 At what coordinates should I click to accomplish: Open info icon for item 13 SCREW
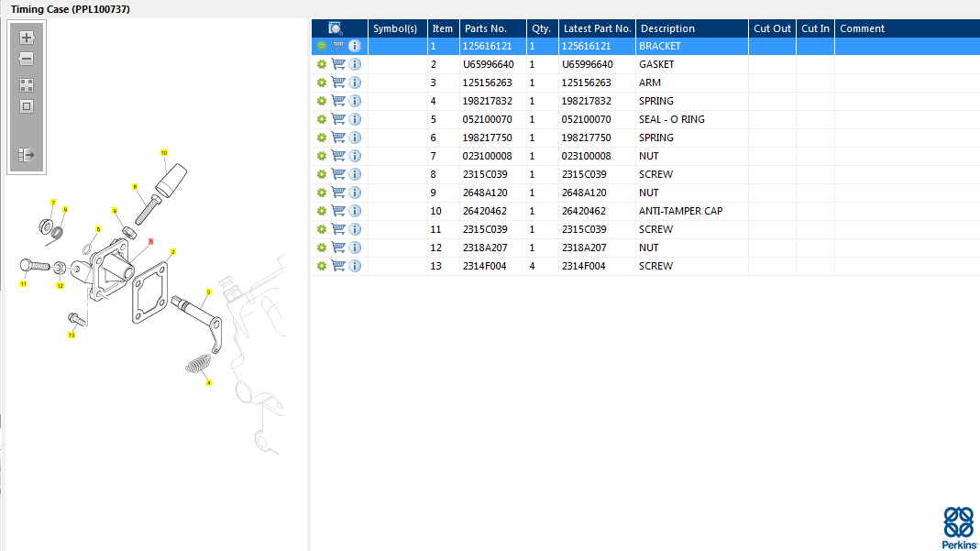click(355, 266)
